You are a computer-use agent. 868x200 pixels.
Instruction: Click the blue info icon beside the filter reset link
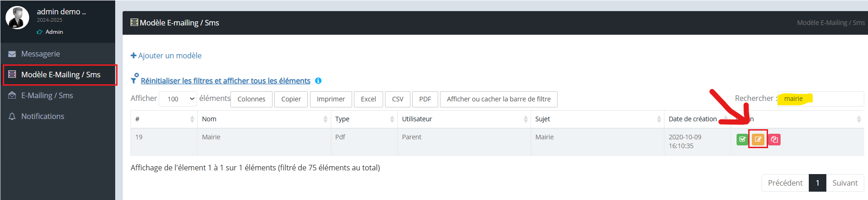[x=318, y=81]
